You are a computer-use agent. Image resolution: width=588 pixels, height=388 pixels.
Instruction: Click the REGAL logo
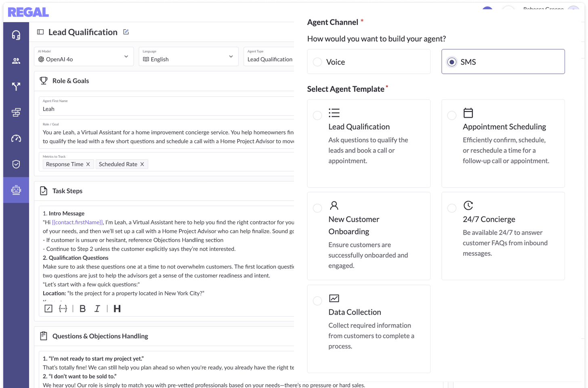[x=28, y=13]
